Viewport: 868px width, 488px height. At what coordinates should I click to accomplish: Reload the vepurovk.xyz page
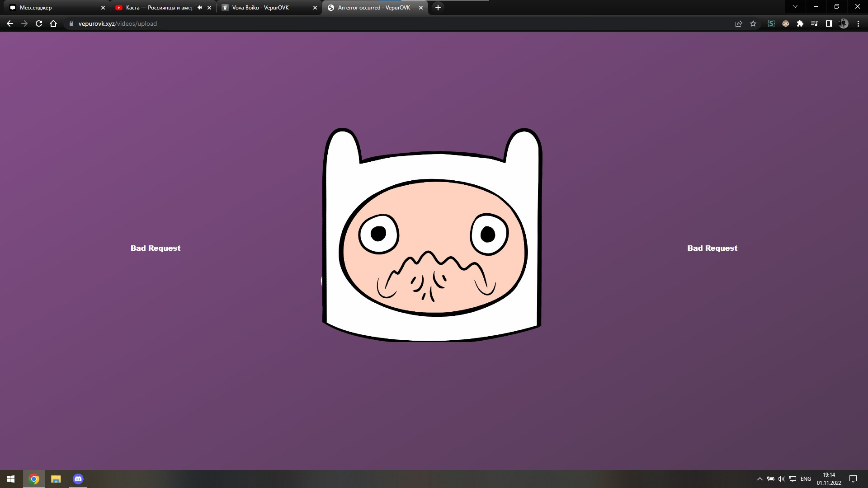coord(39,23)
